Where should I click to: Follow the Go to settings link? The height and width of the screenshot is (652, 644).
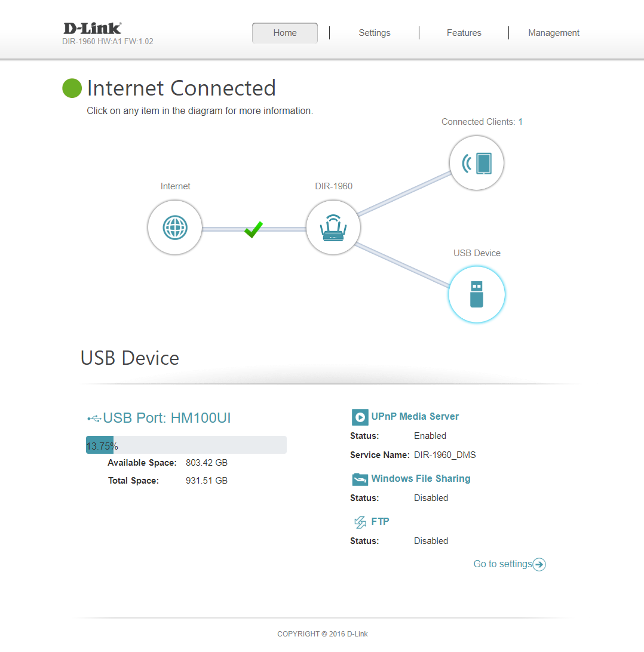[503, 564]
